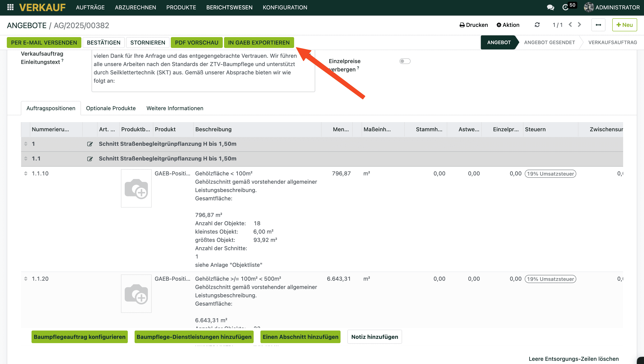Toggle the Einzelpreise verbergen switch
Image resolution: width=644 pixels, height=364 pixels.
405,61
